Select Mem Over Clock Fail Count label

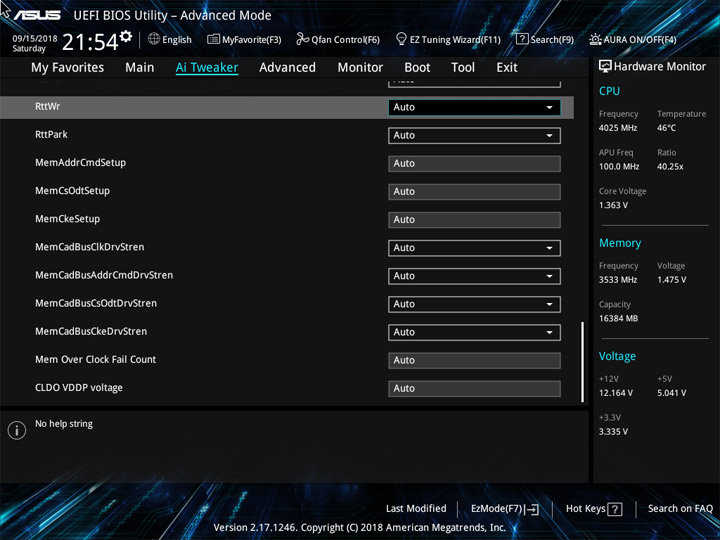point(96,360)
